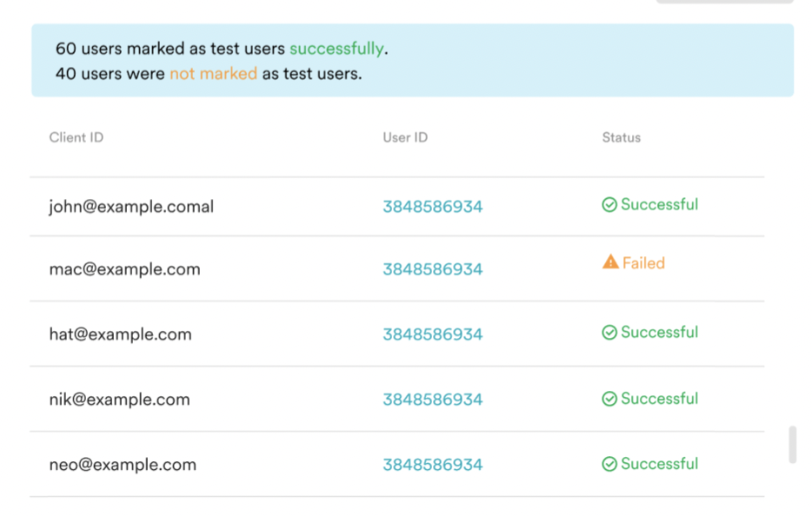Click the User ID column header

click(x=405, y=137)
